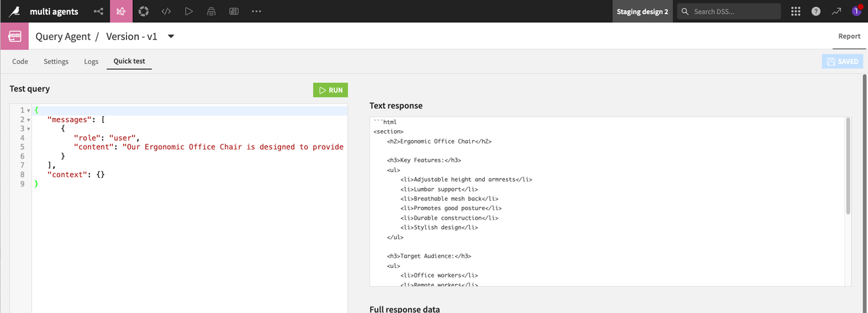Click the SAVED button
This screenshot has width=868, height=313.
coord(842,61)
